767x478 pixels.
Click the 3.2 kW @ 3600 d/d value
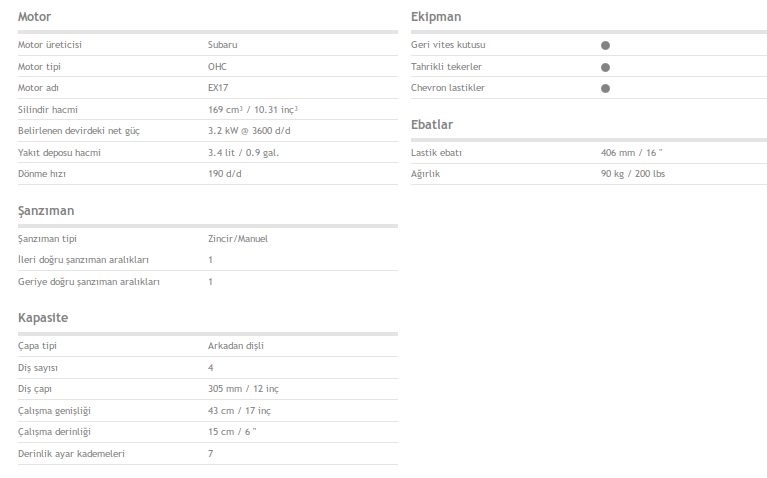(249, 131)
